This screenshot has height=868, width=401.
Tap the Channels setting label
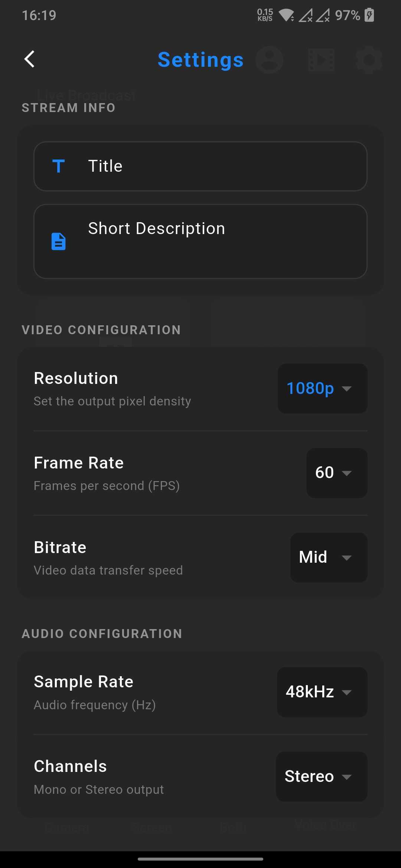[71, 766]
